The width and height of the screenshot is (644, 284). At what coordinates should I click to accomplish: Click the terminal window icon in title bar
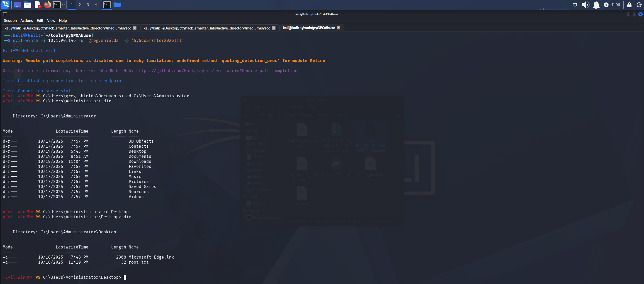coord(5,14)
